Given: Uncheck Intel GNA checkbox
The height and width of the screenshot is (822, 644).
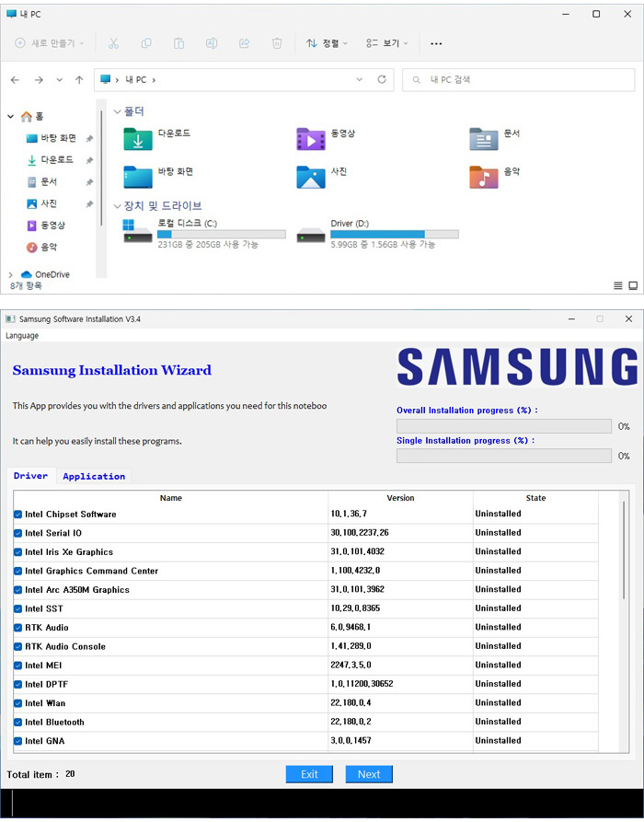Looking at the screenshot, I should 18,741.
